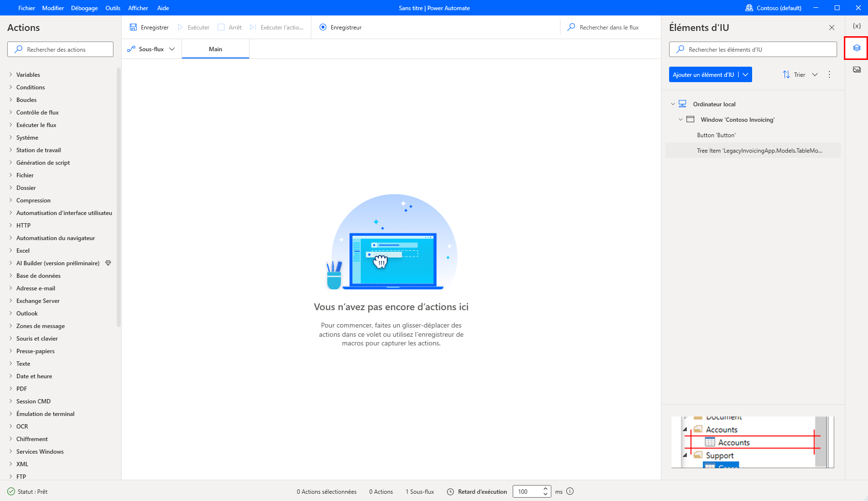
Task: Click the Ajouter un élément d'IU button
Action: point(703,74)
